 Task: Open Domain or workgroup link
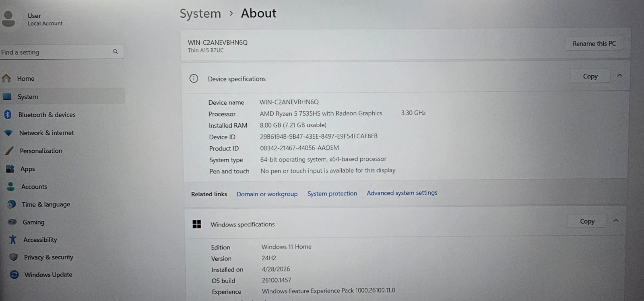pos(267,194)
